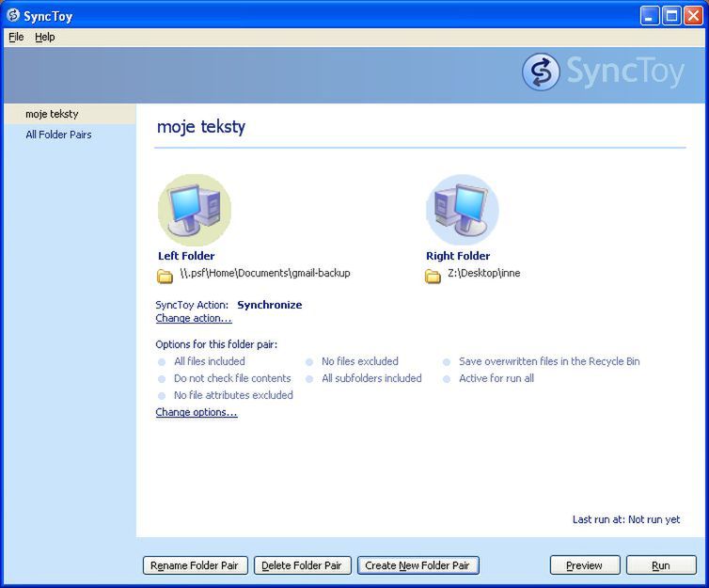Click the Preview button
709x588 pixels.
[x=585, y=565]
